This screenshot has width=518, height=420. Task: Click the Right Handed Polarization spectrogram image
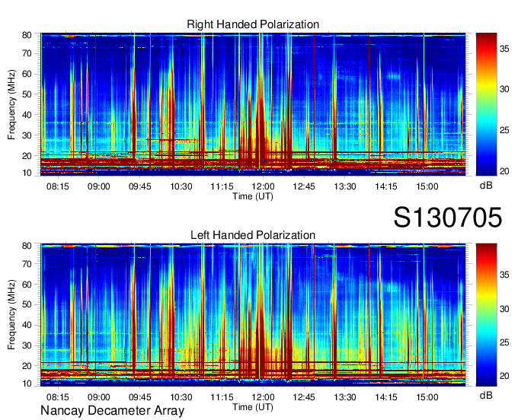tap(253, 104)
